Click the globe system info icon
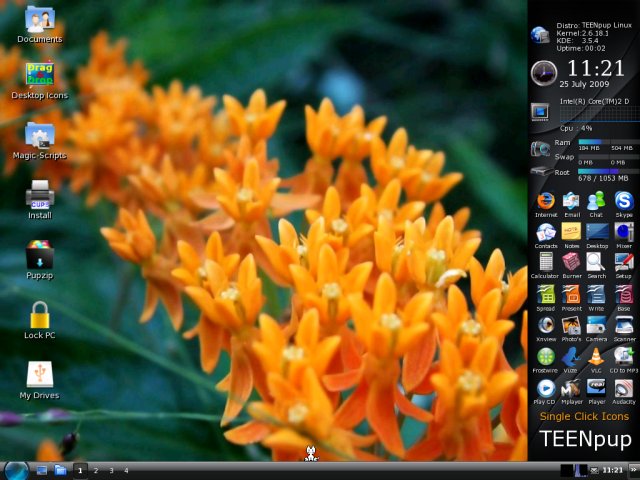The image size is (640, 480). click(540, 35)
